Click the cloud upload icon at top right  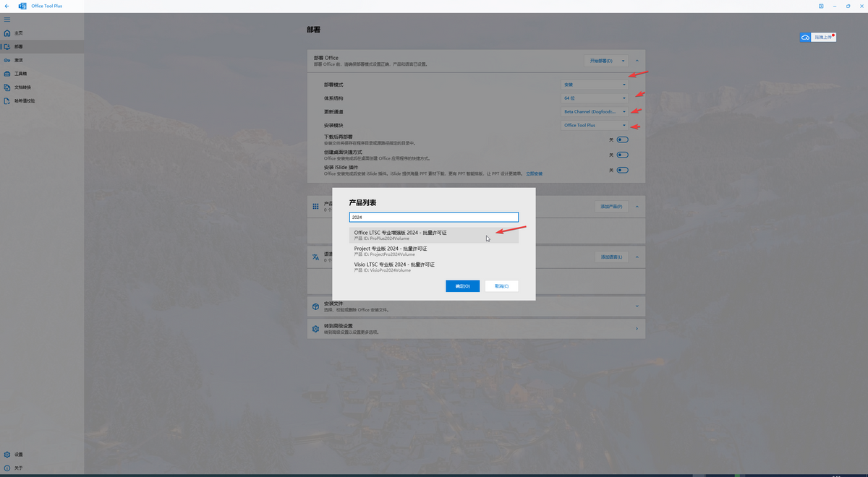click(x=805, y=38)
